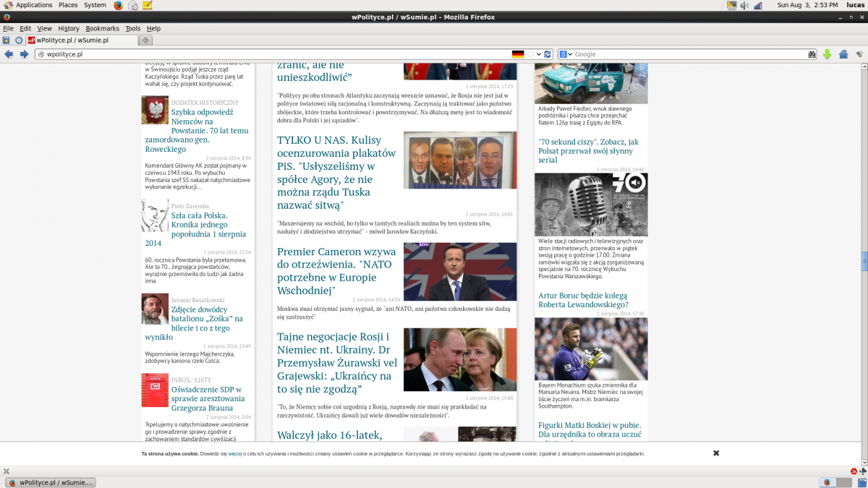The height and width of the screenshot is (488, 868).
Task: Click the signal bars network icon
Action: [757, 5]
